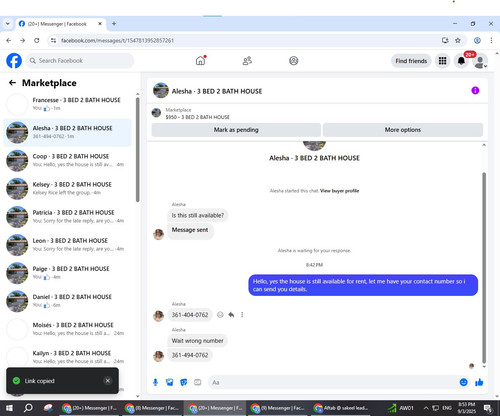Image resolution: width=500 pixels, height=416 pixels.
Task: Choose a sticker icon
Action: [184, 382]
